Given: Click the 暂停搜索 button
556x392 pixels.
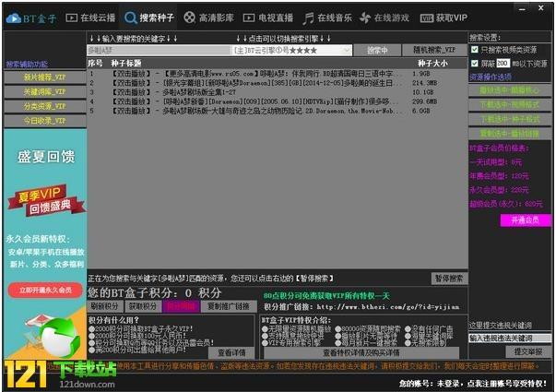Looking at the screenshot, I should click(x=449, y=279).
